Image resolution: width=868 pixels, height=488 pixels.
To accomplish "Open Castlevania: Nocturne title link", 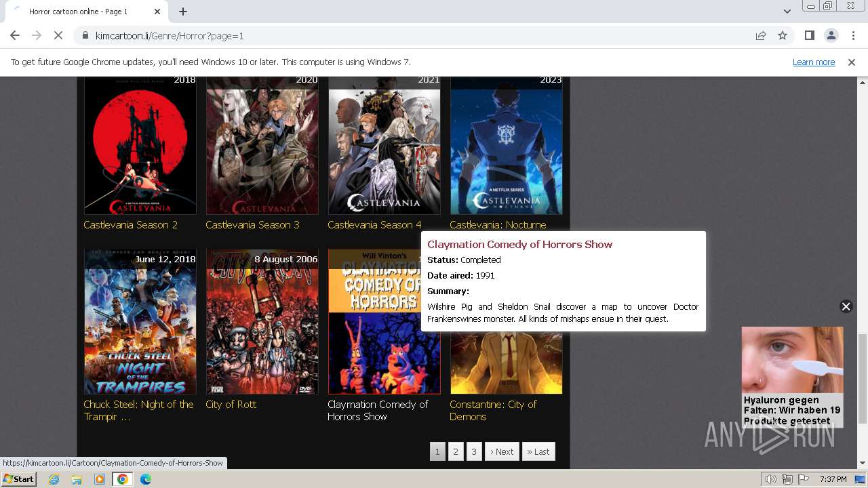I will [x=498, y=224].
